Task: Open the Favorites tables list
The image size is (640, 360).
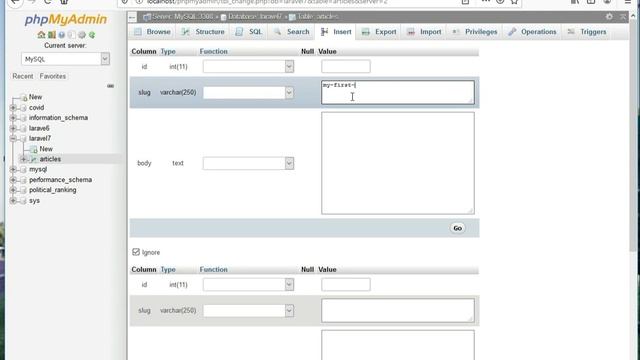Action: 53,76
